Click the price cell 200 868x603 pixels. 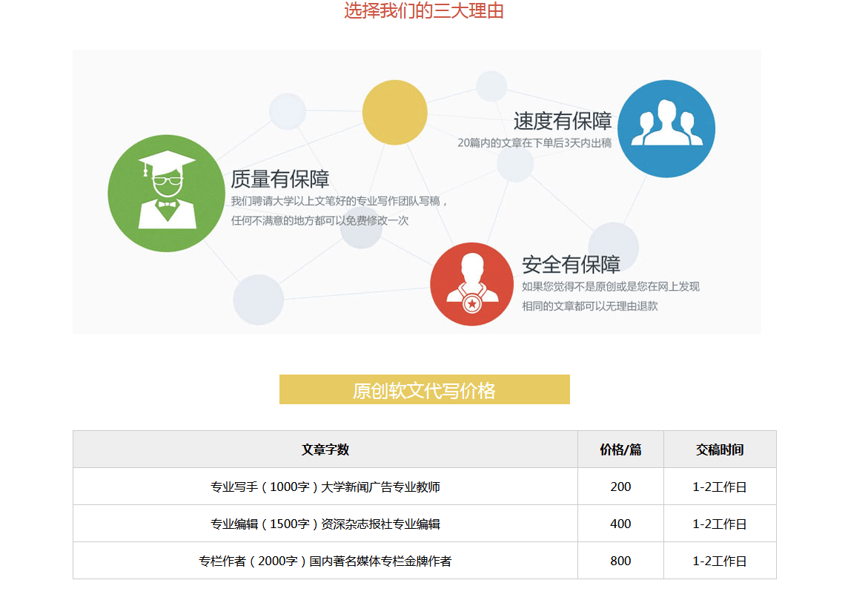pyautogui.click(x=620, y=487)
